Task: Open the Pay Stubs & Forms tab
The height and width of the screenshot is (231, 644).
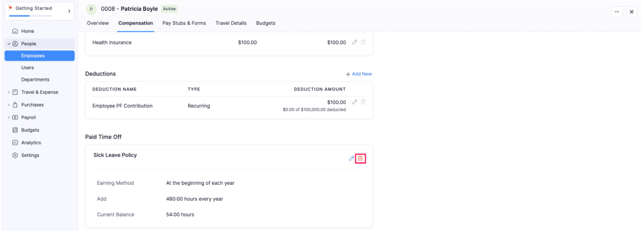Action: tap(184, 23)
